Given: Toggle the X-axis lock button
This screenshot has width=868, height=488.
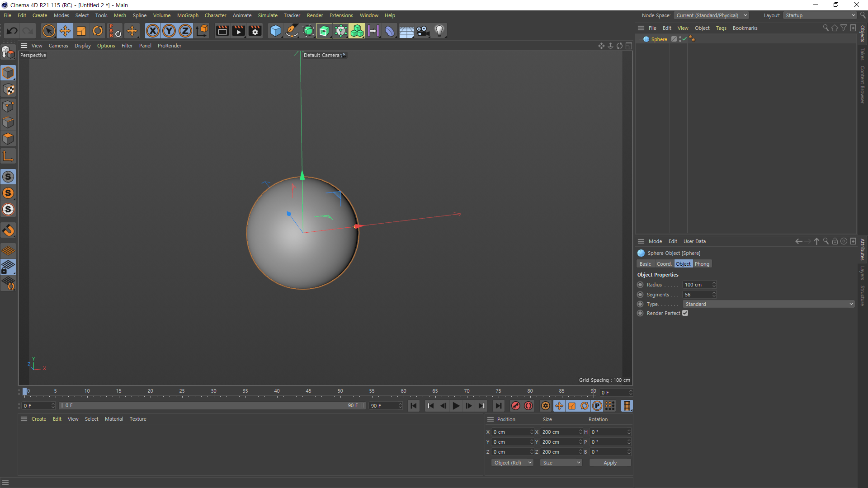Looking at the screenshot, I should point(153,31).
